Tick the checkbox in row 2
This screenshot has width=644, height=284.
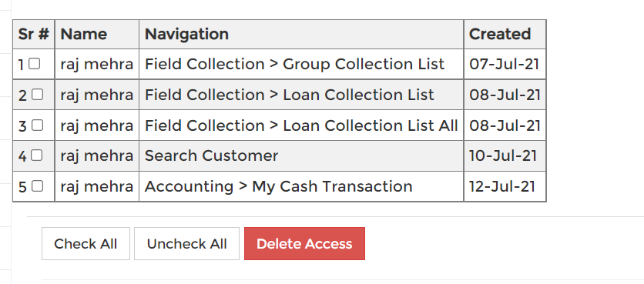37,95
